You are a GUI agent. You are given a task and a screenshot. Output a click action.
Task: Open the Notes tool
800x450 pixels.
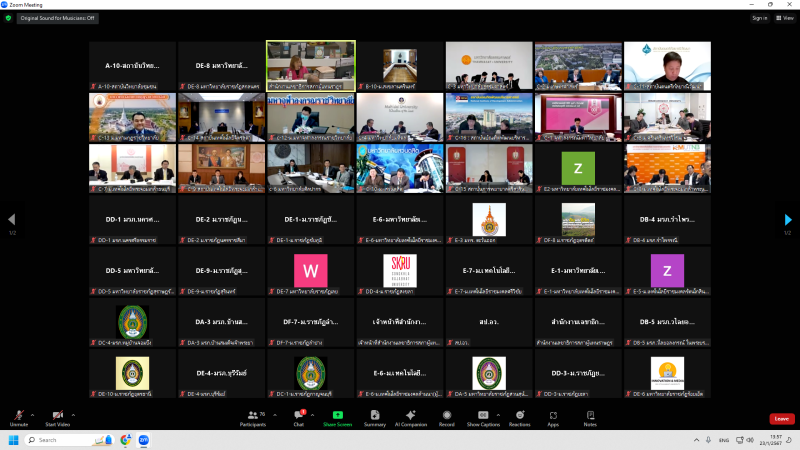tap(590, 416)
